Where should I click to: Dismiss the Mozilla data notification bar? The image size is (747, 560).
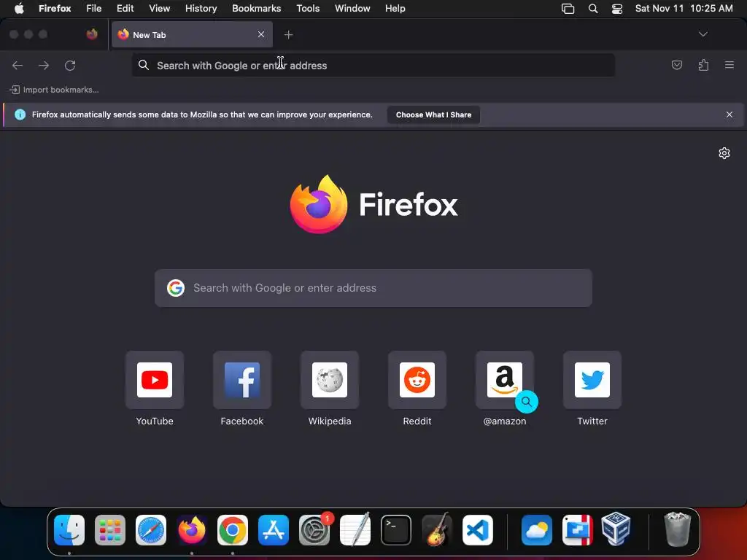729,114
